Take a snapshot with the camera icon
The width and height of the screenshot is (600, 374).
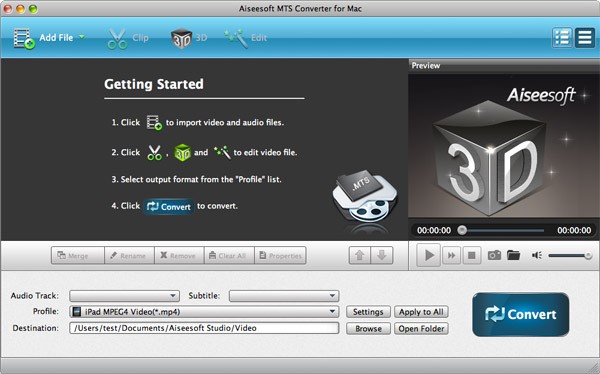(494, 255)
